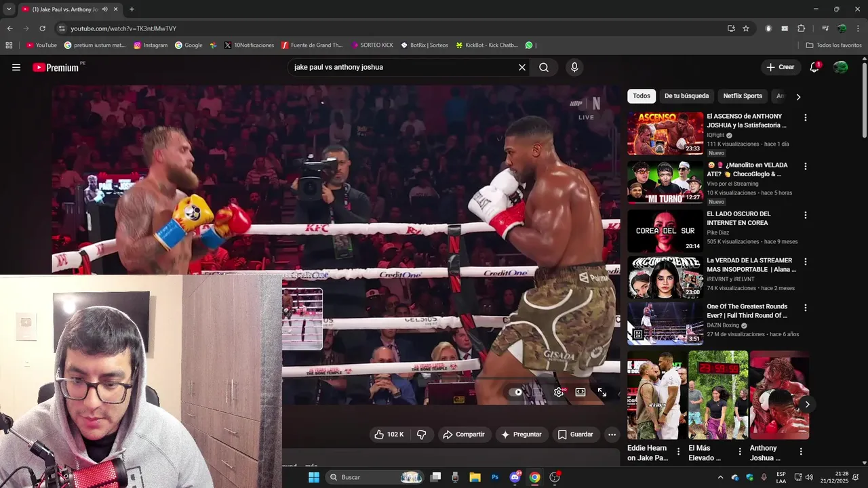Open the YouTube guide hamburger menu

pyautogui.click(x=16, y=67)
